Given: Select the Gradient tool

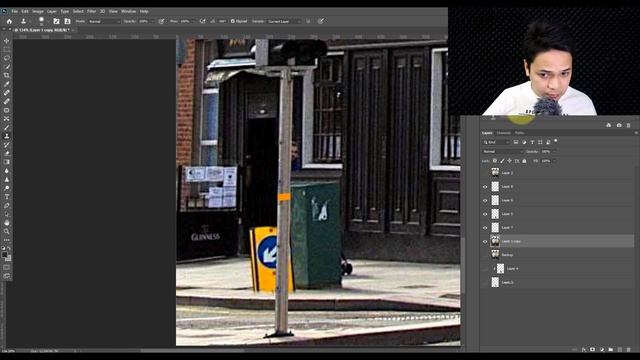Looking at the screenshot, I should pyautogui.click(x=7, y=162).
